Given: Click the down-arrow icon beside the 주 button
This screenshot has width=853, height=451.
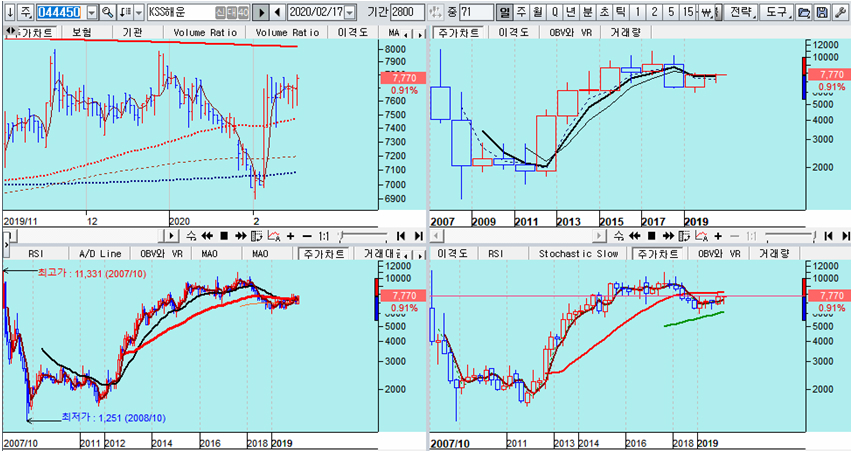Looking at the screenshot, I should pyautogui.click(x=10, y=12).
